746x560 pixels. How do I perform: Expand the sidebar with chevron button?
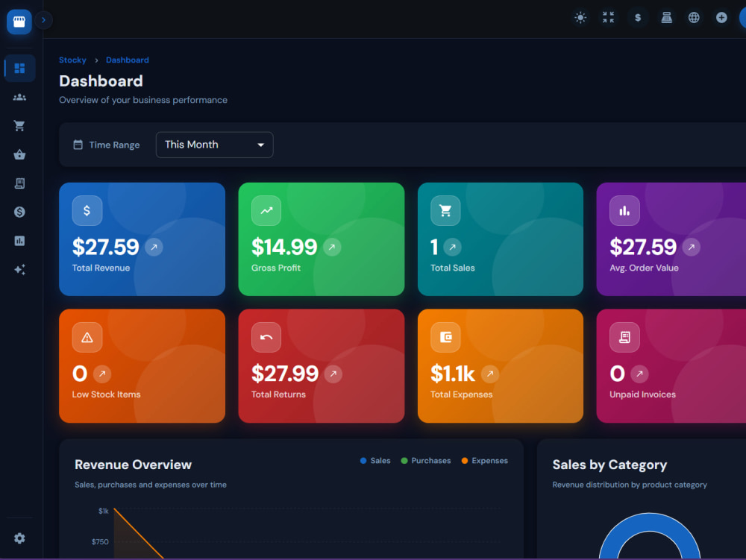click(43, 20)
